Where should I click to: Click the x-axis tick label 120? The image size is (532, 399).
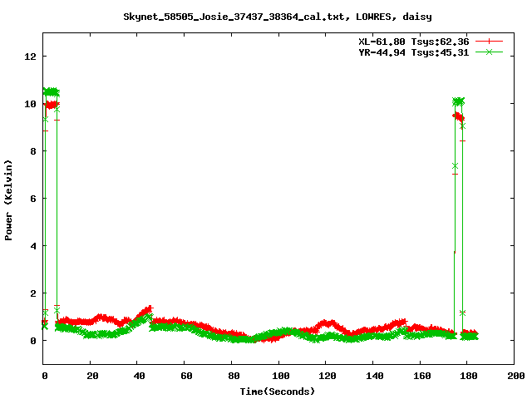[x=328, y=376]
